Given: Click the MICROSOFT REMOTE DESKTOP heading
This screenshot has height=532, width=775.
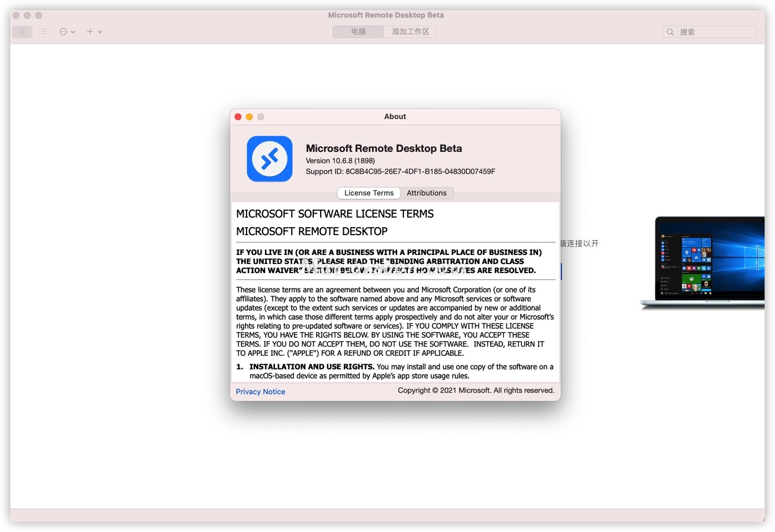Looking at the screenshot, I should 312,231.
